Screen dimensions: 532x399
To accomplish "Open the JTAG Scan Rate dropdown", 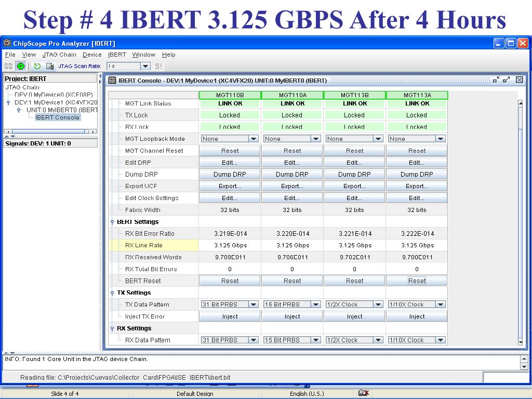I will 145,66.
